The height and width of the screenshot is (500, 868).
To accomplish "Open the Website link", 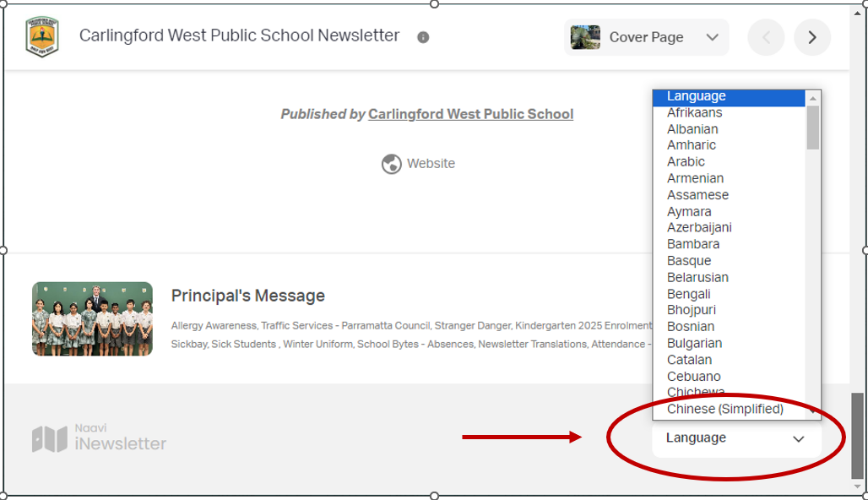I will [x=431, y=164].
